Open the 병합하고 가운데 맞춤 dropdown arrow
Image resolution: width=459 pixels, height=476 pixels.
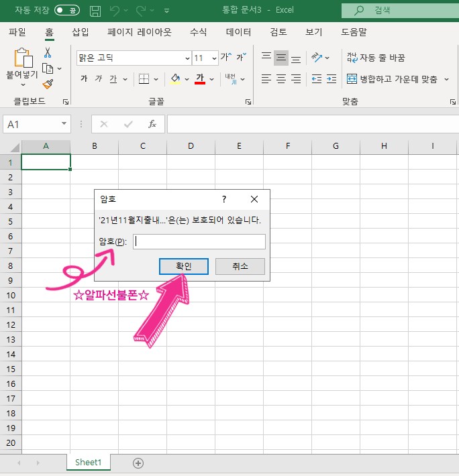click(x=446, y=79)
